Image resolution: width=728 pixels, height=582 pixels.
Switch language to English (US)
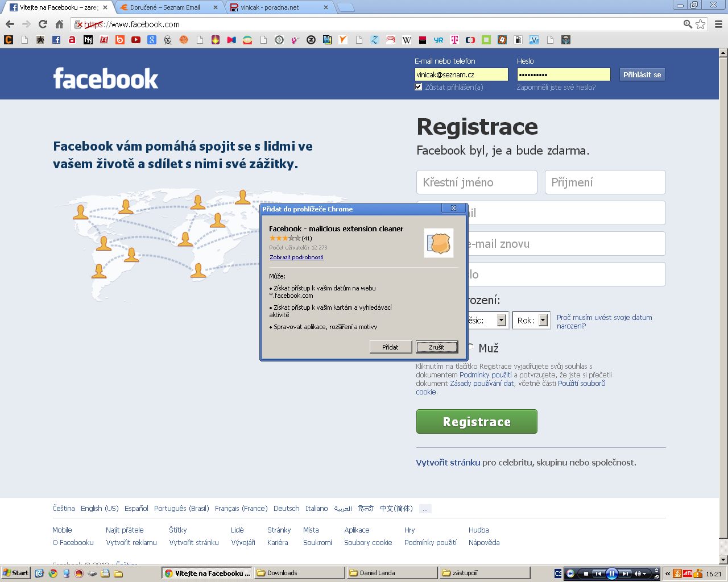click(100, 509)
